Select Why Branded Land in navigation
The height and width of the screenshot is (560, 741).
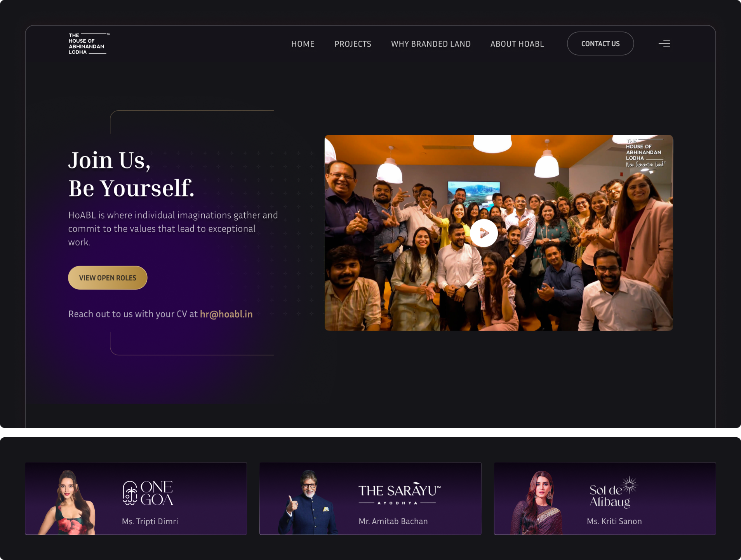(x=431, y=44)
